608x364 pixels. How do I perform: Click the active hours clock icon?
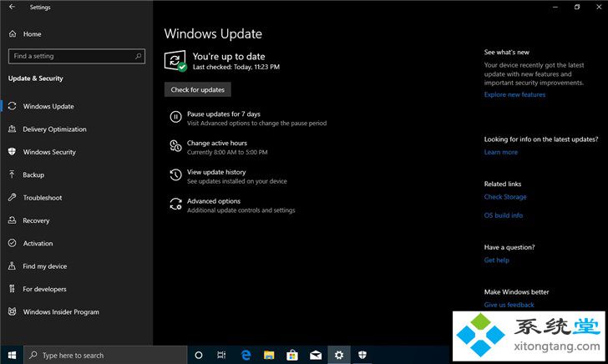pos(175,146)
